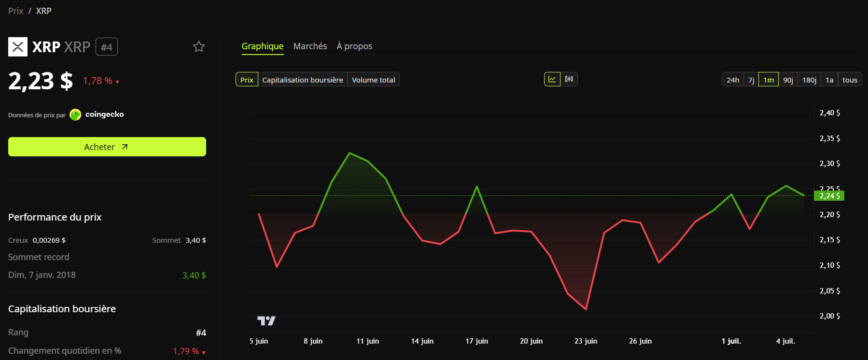Set chart range to 1a
868x360 pixels.
point(829,80)
